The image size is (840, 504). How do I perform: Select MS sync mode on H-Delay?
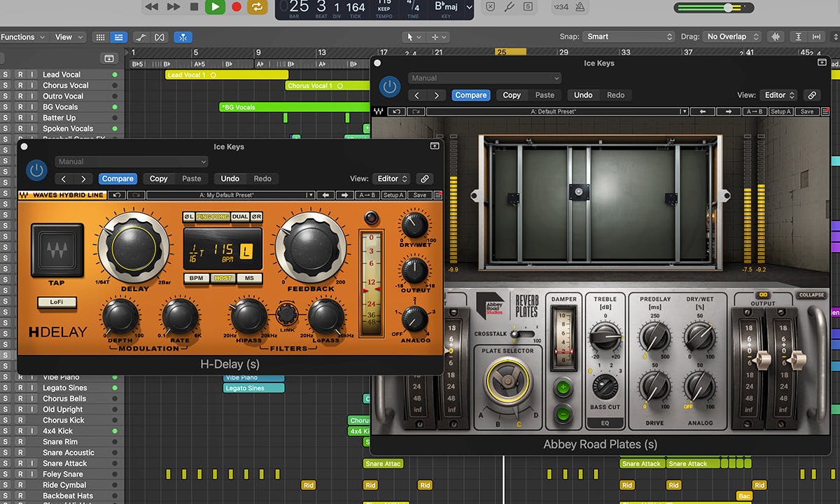249,278
